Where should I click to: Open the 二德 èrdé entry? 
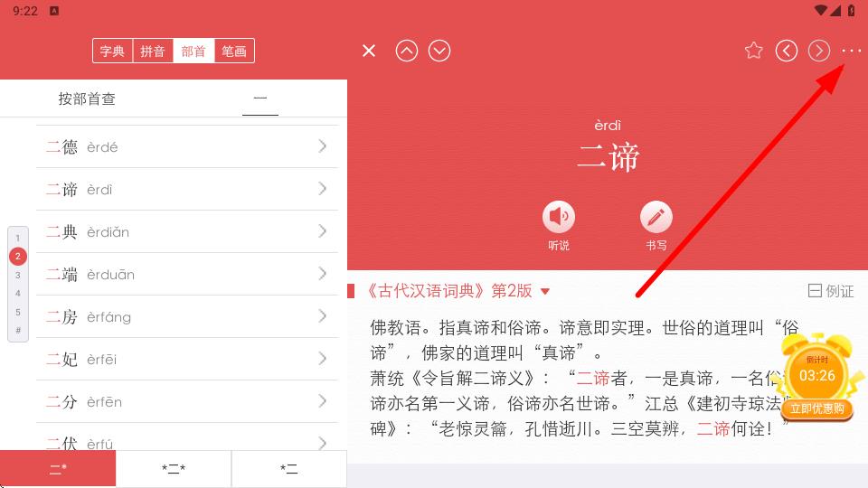187,146
